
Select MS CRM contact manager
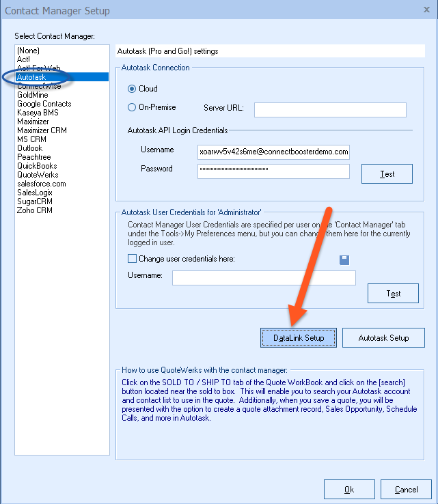coord(62,139)
